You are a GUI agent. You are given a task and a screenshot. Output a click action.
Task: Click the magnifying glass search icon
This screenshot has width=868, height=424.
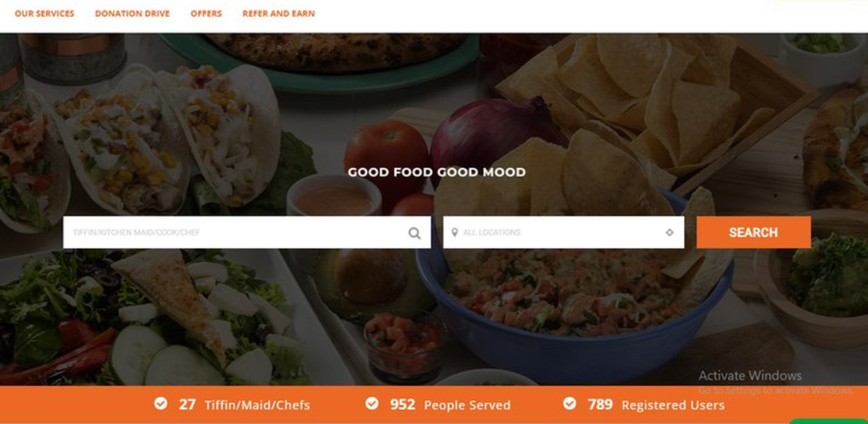pos(415,233)
